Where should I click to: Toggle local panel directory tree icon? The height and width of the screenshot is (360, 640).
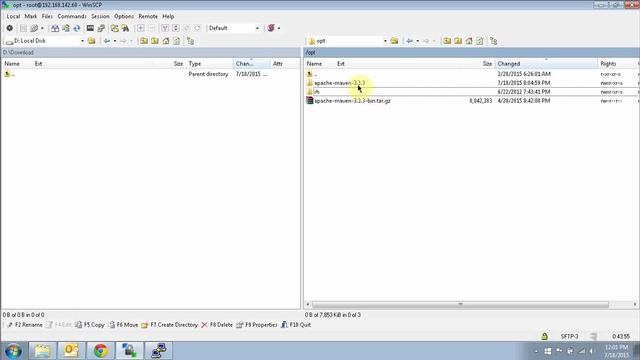point(190,41)
